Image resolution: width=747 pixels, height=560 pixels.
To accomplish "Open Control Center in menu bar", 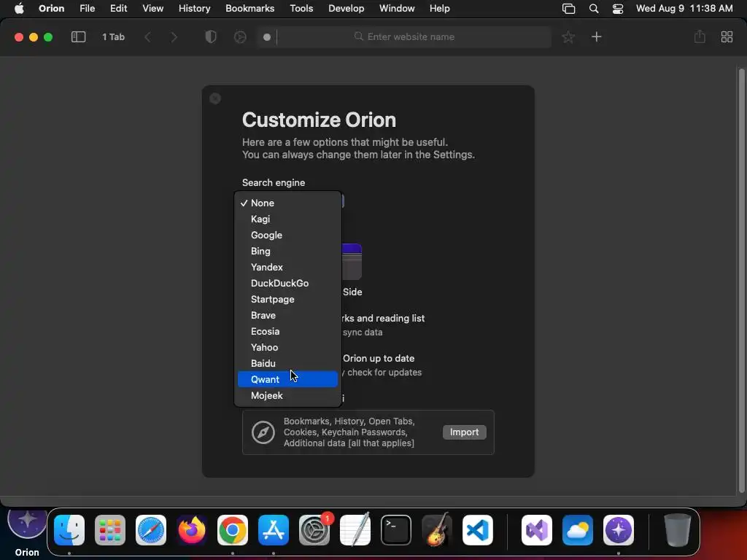I will tap(618, 9).
